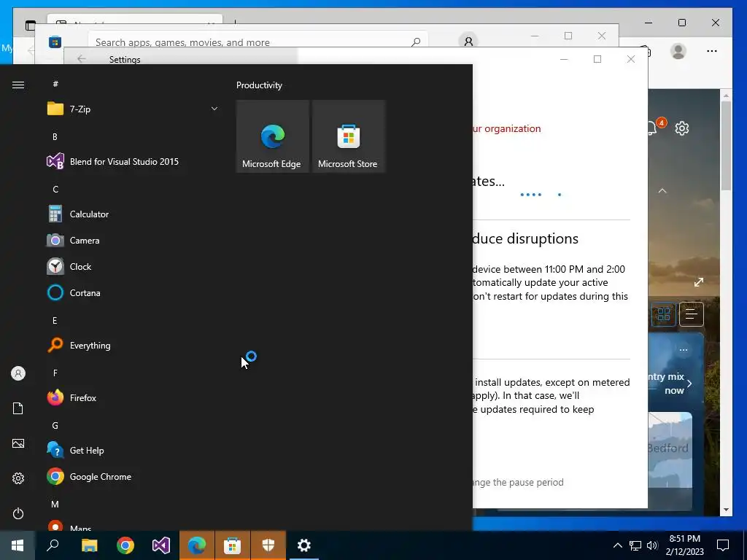Viewport: 747px width, 560px height.
Task: Expand Start menu hamburger navigation
Action: (18, 85)
